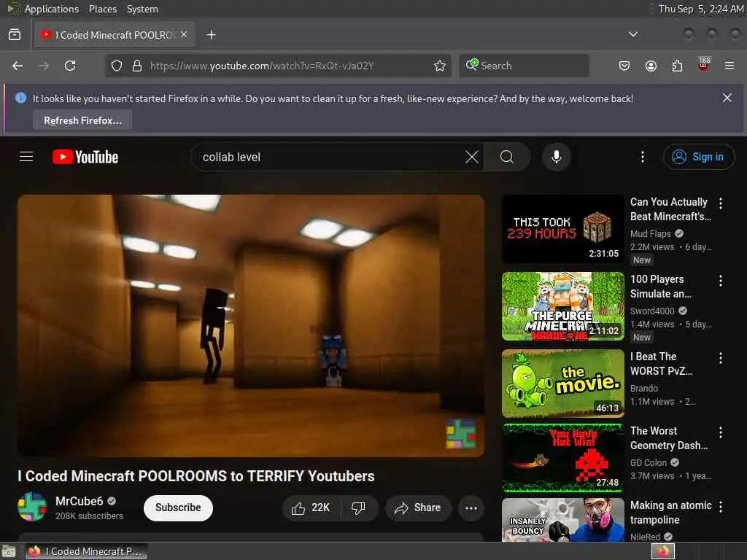The width and height of the screenshot is (747, 560).
Task: Open the tracking protection shield icon
Action: [x=117, y=66]
